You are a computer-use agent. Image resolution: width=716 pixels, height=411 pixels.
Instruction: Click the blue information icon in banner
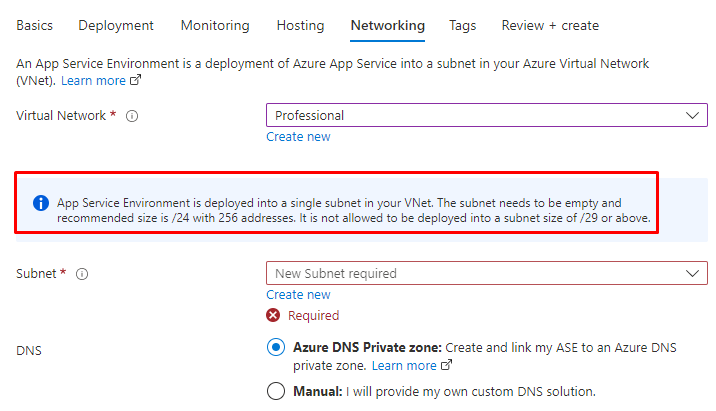click(x=41, y=203)
